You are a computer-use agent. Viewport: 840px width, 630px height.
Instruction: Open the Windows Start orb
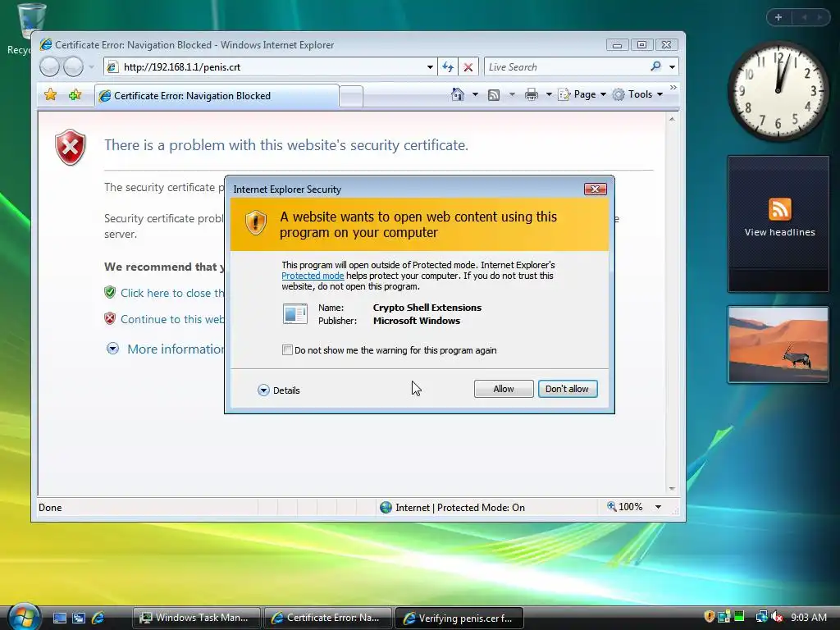coord(24,617)
